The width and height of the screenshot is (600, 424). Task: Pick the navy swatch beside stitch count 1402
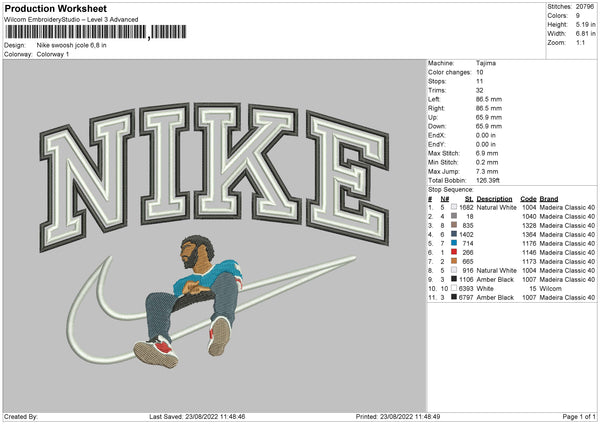454,234
